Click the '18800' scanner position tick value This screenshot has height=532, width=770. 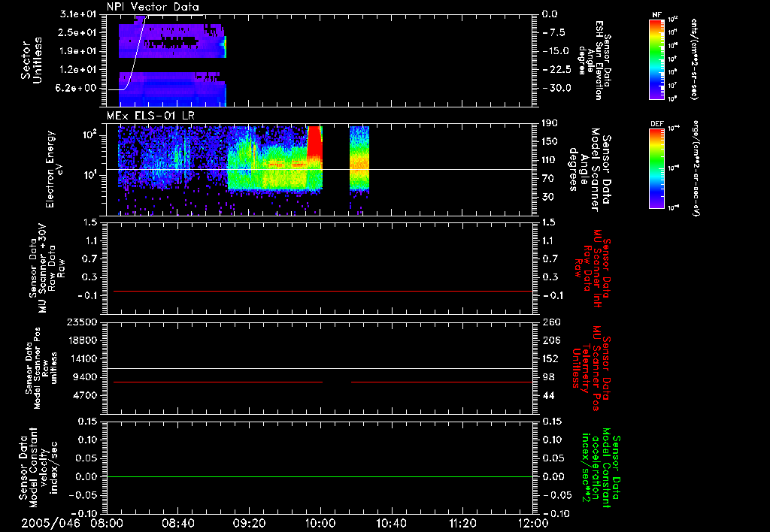tap(82, 340)
